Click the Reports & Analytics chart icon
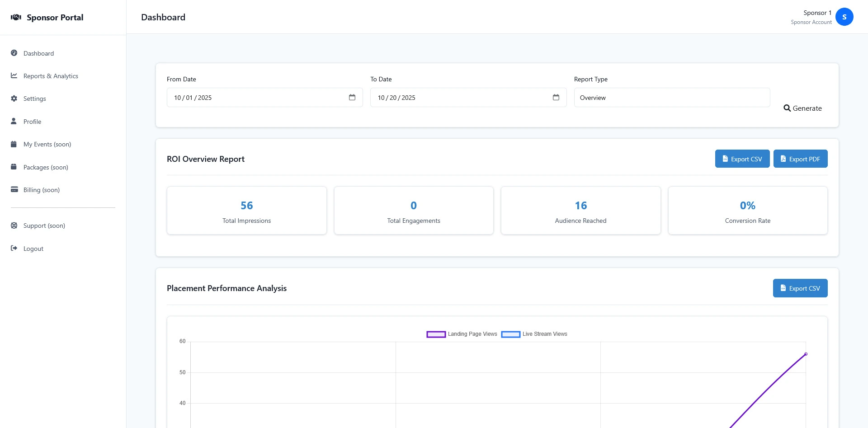Image resolution: width=868 pixels, height=428 pixels. tap(14, 75)
